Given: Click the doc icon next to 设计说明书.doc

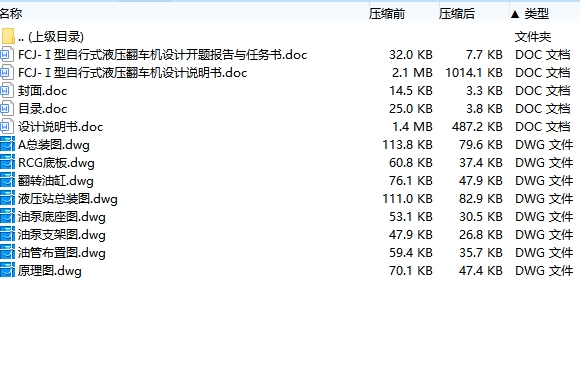Looking at the screenshot, I should [x=7, y=127].
